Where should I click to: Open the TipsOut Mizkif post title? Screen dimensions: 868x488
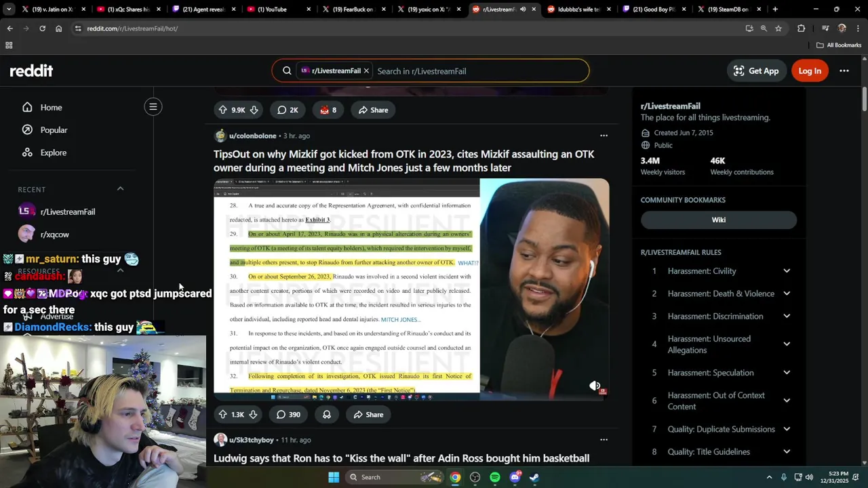point(404,161)
